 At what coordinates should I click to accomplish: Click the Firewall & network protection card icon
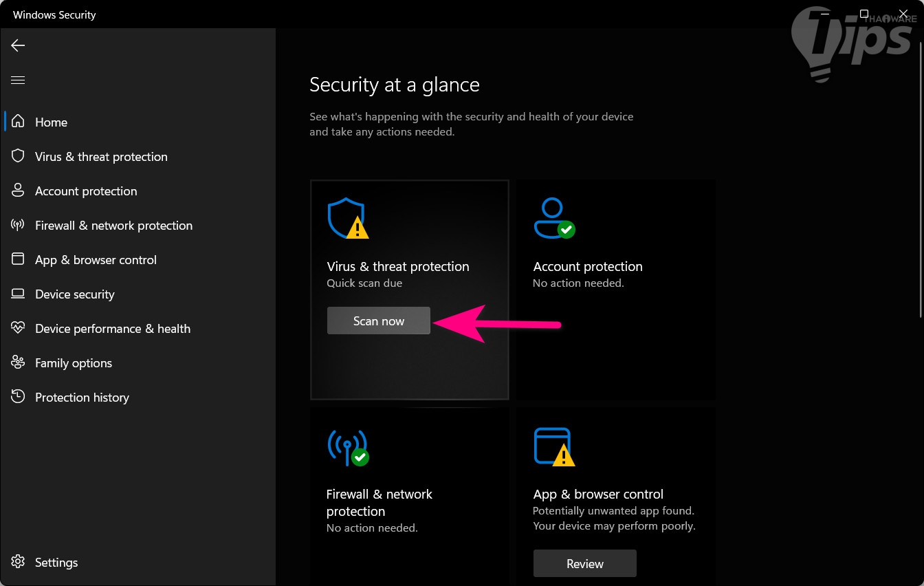coord(348,446)
